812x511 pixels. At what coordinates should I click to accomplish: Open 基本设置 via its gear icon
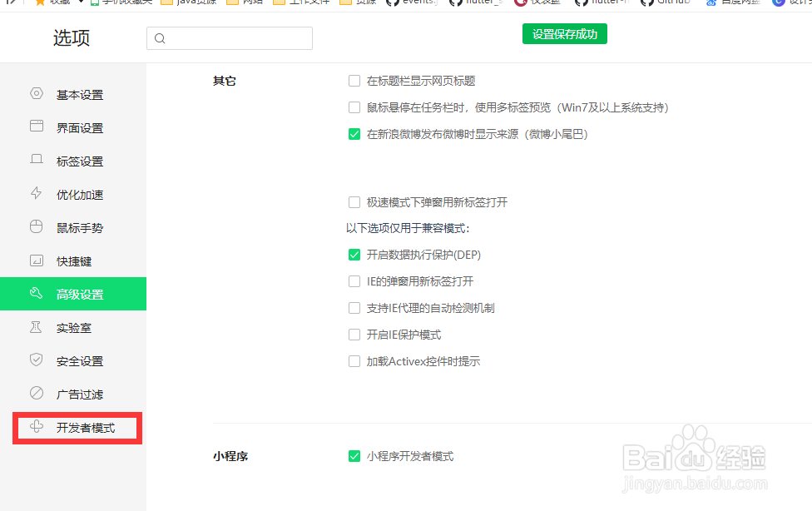[37, 94]
